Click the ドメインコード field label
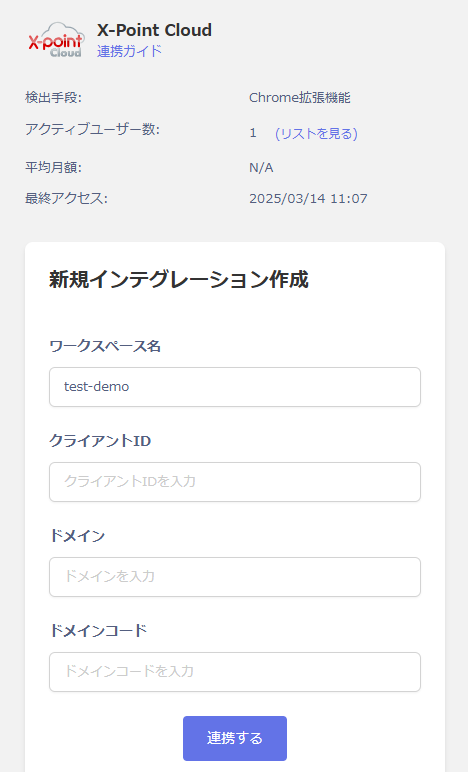468x772 pixels. click(x=98, y=631)
